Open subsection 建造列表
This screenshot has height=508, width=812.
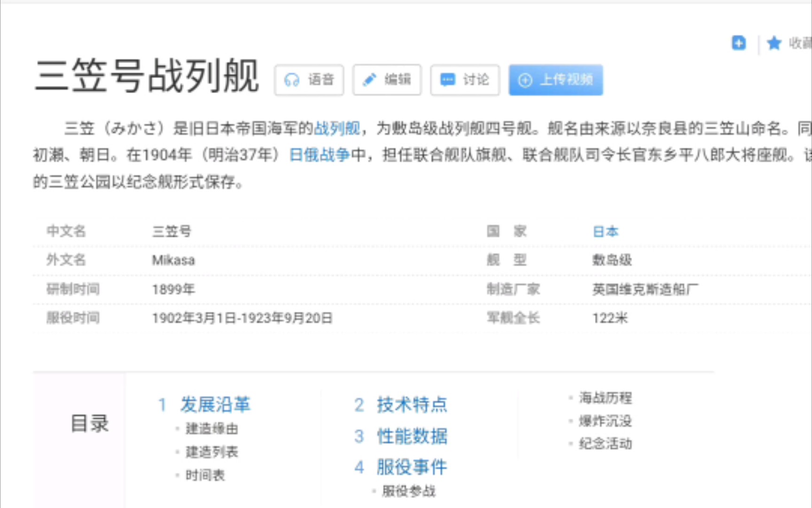tap(212, 452)
